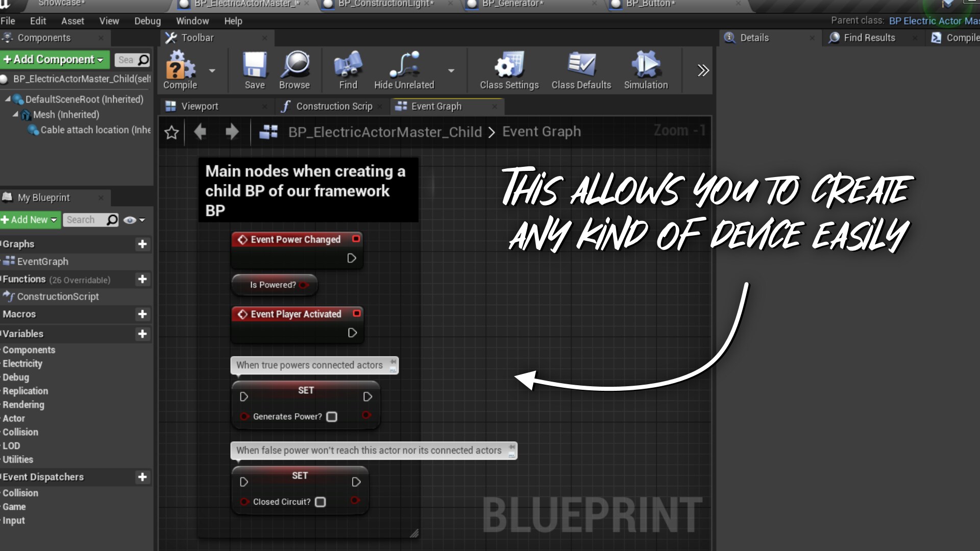This screenshot has height=551, width=980.
Task: Collapse the DefaultSceneRoot tree item
Action: pyautogui.click(x=7, y=99)
